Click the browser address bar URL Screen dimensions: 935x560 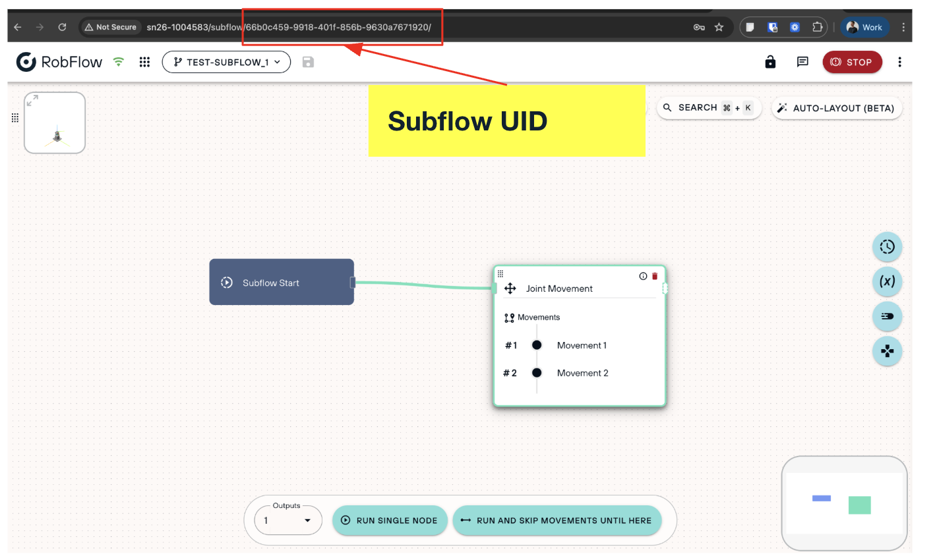289,27
